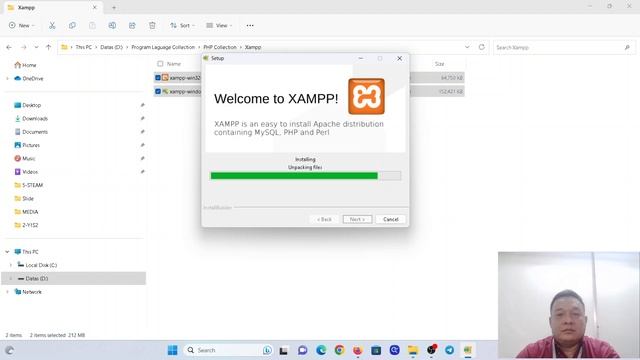The width and height of the screenshot is (640, 360).
Task: Click the Copy icon in Explorer toolbar
Action: (x=72, y=25)
